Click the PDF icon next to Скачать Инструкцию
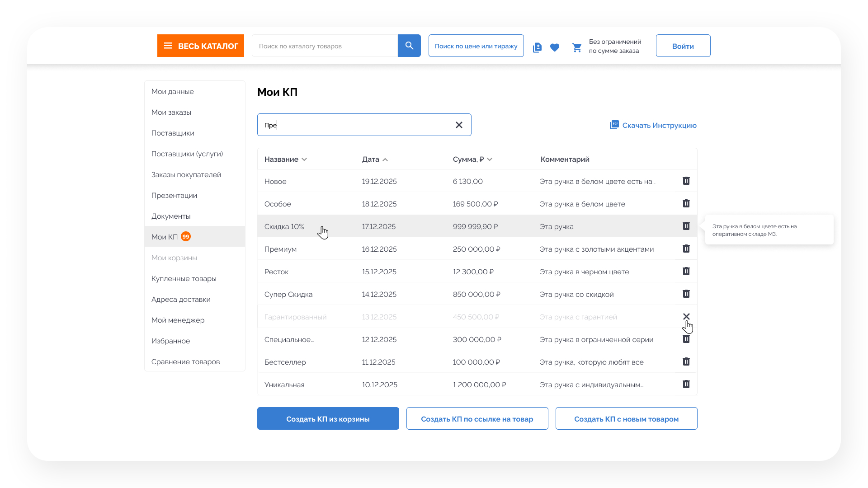The image size is (868, 488). point(614,125)
